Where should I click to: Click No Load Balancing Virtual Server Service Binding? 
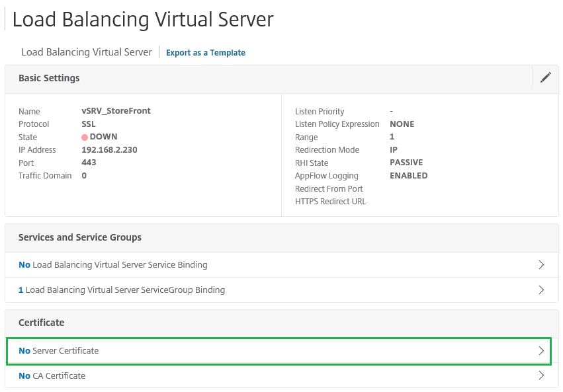[x=112, y=264]
